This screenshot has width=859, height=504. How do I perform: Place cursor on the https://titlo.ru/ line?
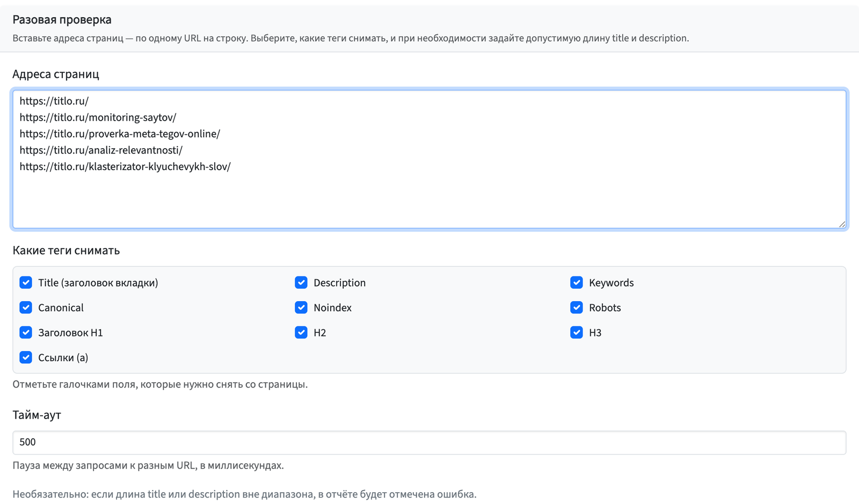(x=54, y=101)
